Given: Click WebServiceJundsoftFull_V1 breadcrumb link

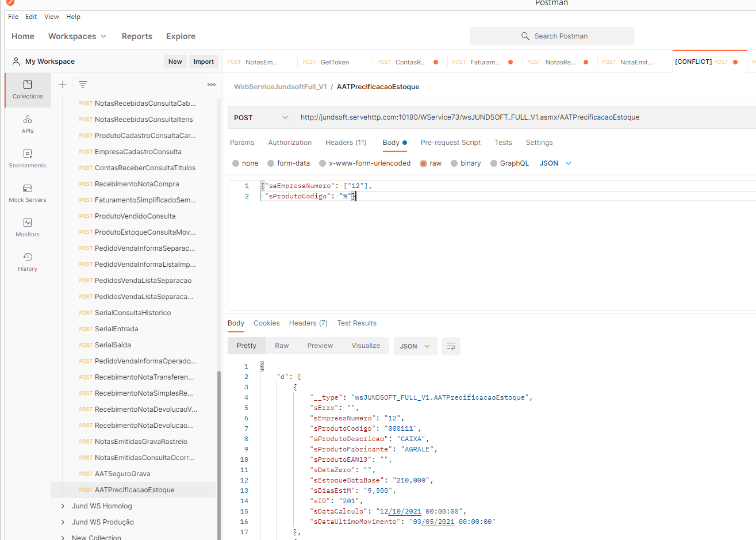Looking at the screenshot, I should click(281, 87).
